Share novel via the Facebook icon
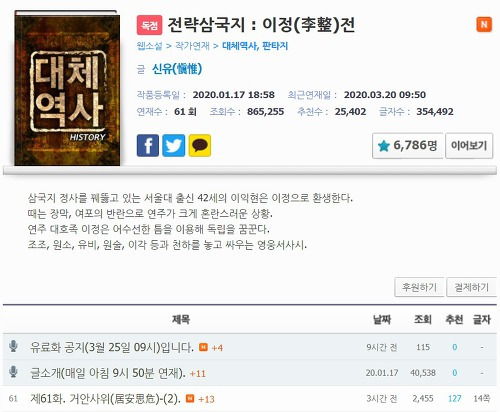This screenshot has height=412, width=500. [x=148, y=145]
